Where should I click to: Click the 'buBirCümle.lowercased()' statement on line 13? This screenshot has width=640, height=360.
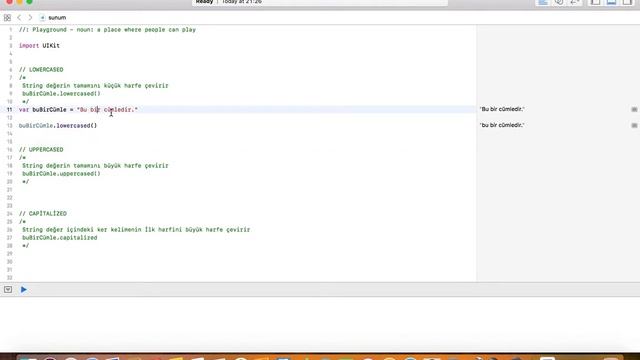point(58,126)
